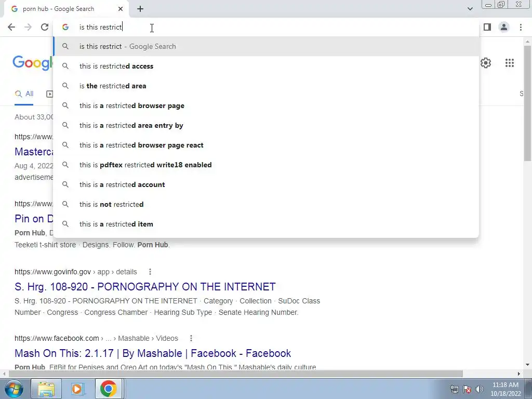Choose suggestion 'this is a restricted item'
The image size is (532, 399).
click(266, 223)
